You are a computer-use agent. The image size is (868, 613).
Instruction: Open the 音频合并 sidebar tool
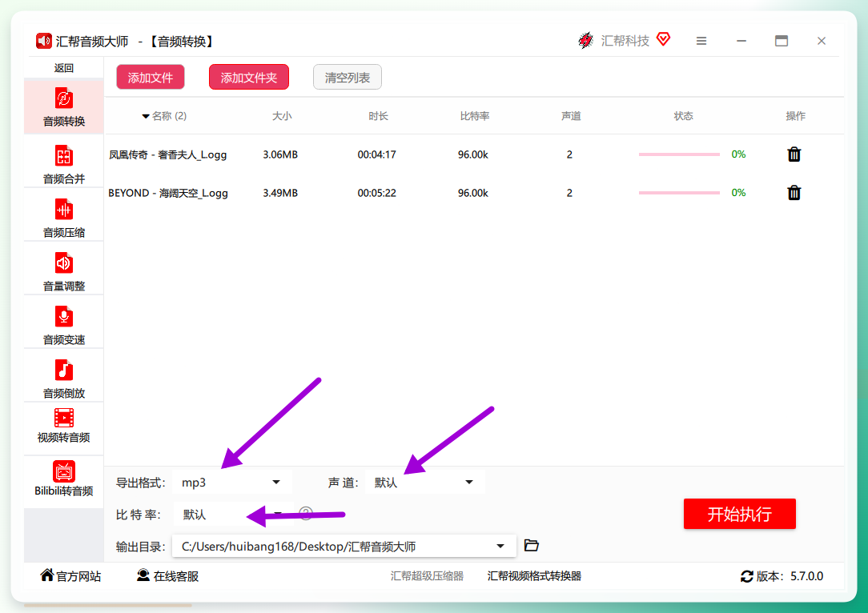(x=64, y=165)
